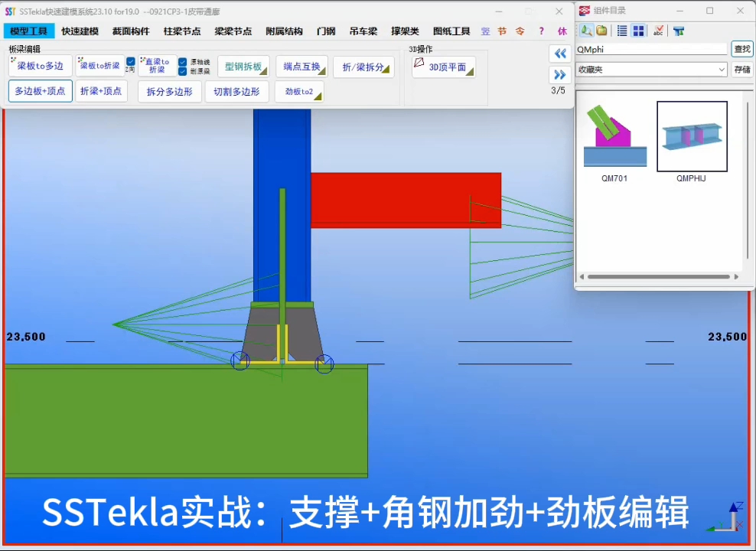Toggle the 副原梁 checkbox
Image resolution: width=756 pixels, height=551 pixels.
coord(181,71)
